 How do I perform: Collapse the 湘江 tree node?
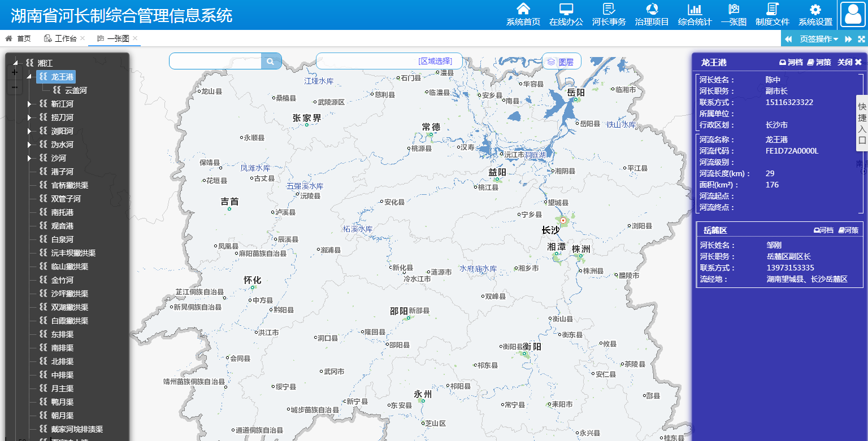pos(16,63)
